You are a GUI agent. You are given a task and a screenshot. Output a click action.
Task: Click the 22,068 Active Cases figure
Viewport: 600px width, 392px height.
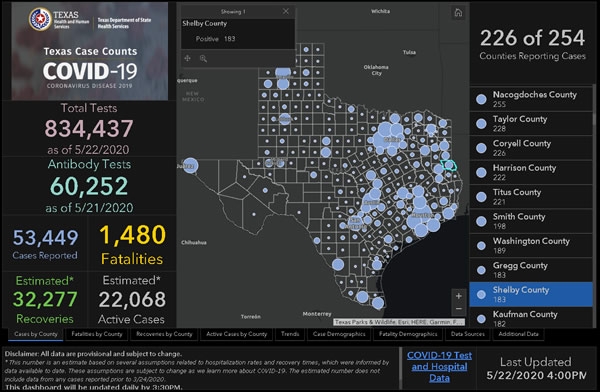pyautogui.click(x=132, y=299)
